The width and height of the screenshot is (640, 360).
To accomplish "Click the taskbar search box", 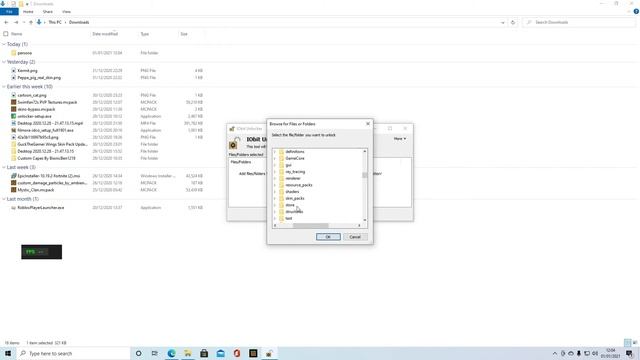I will pos(73,353).
